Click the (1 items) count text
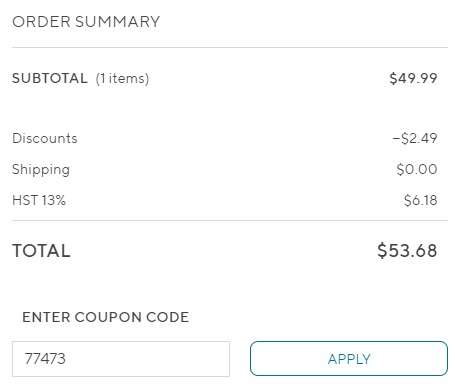The height and width of the screenshot is (387, 455). pyautogui.click(x=122, y=79)
